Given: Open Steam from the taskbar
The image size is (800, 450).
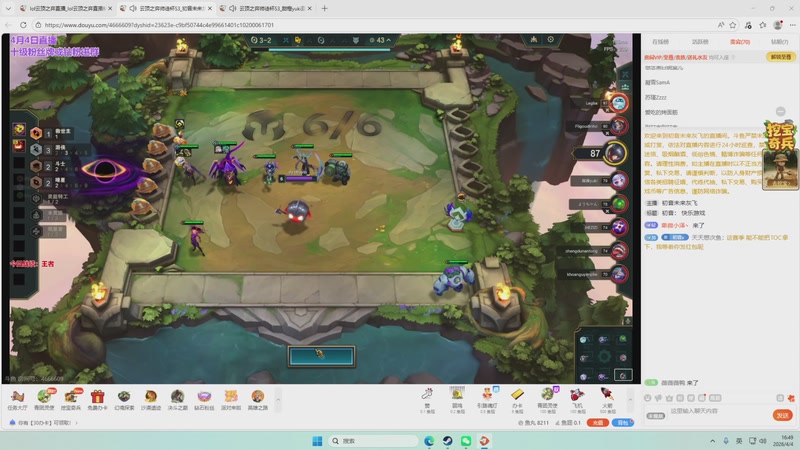Looking at the screenshot, I should click(447, 441).
